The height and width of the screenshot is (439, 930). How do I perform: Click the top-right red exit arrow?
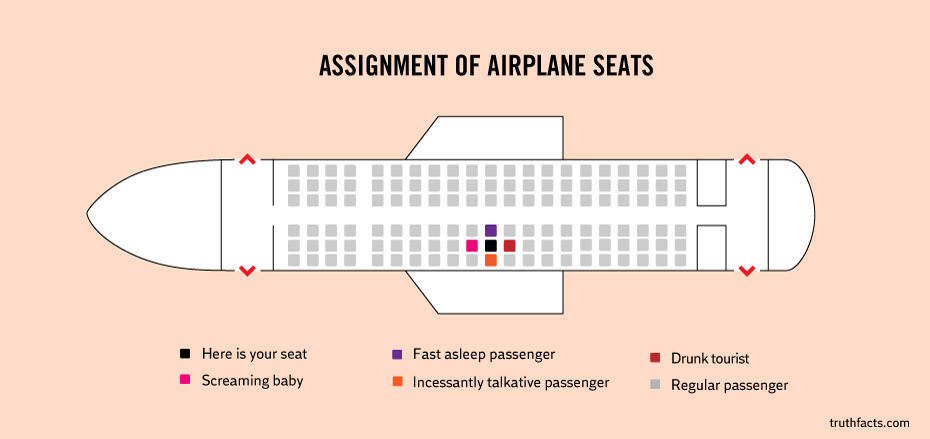coord(747,159)
